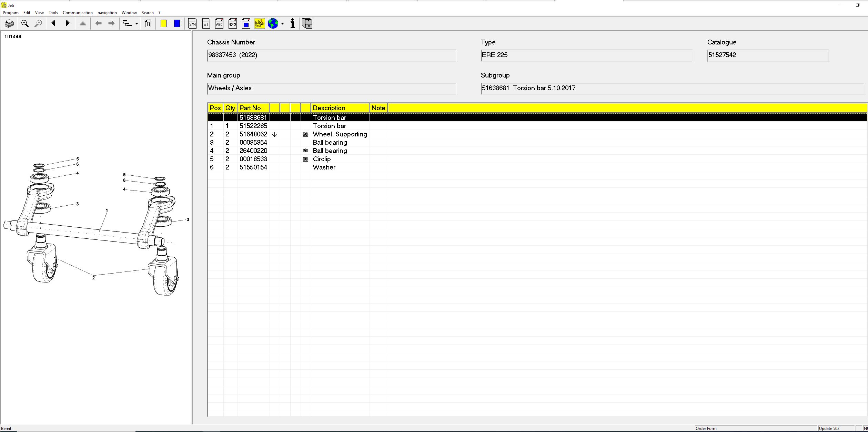
Task: Open the Search menu
Action: pyautogui.click(x=148, y=13)
